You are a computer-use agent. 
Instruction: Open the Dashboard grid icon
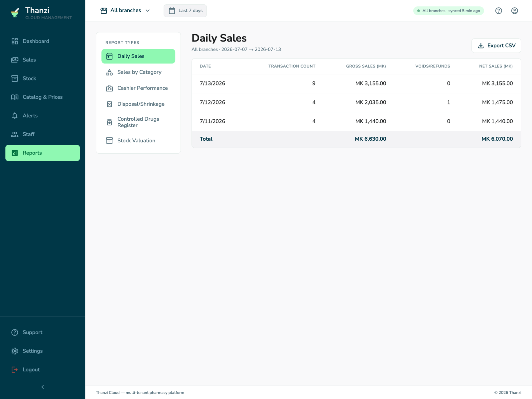[15, 41]
